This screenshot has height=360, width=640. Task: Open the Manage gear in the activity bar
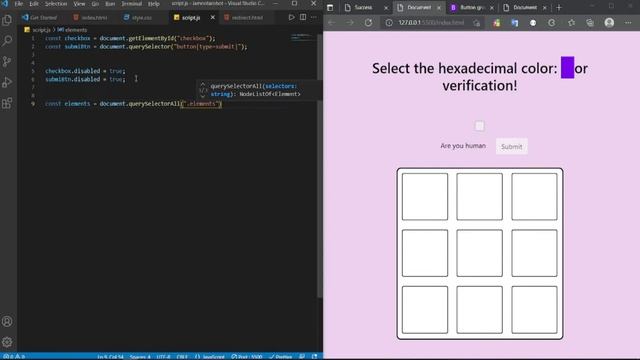pyautogui.click(x=7, y=342)
